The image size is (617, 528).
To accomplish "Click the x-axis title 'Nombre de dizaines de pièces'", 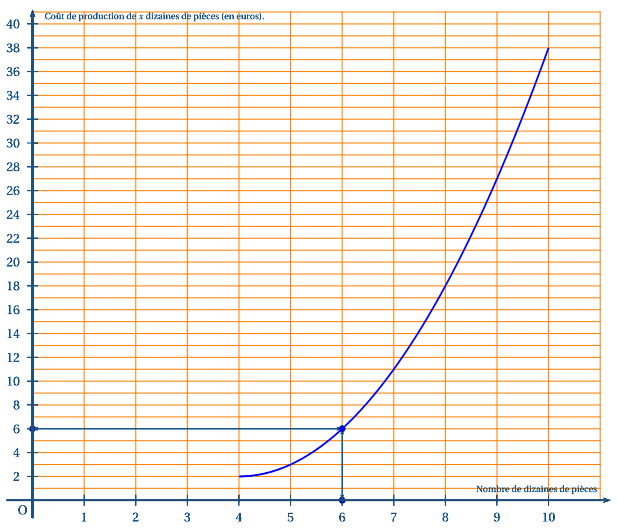I will click(536, 489).
